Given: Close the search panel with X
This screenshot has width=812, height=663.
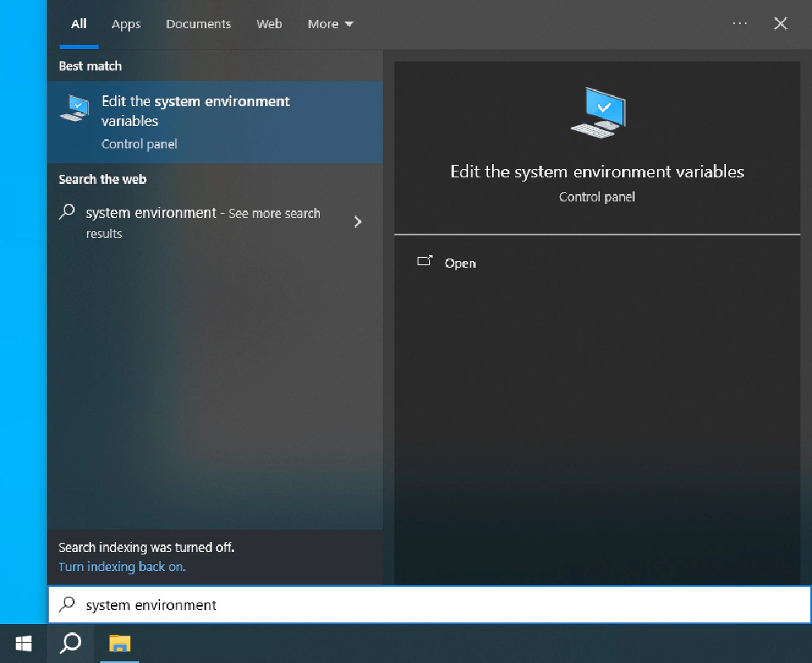Looking at the screenshot, I should [780, 24].
